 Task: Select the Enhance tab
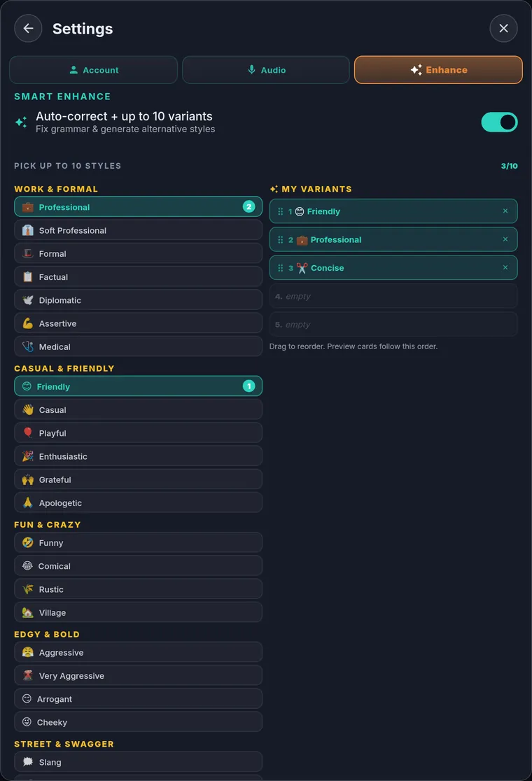point(438,70)
